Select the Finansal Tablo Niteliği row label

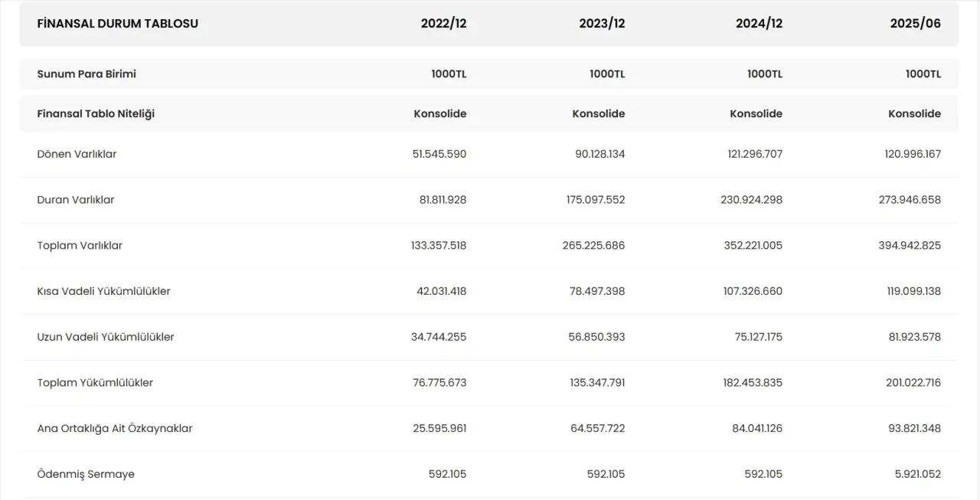tap(96, 114)
